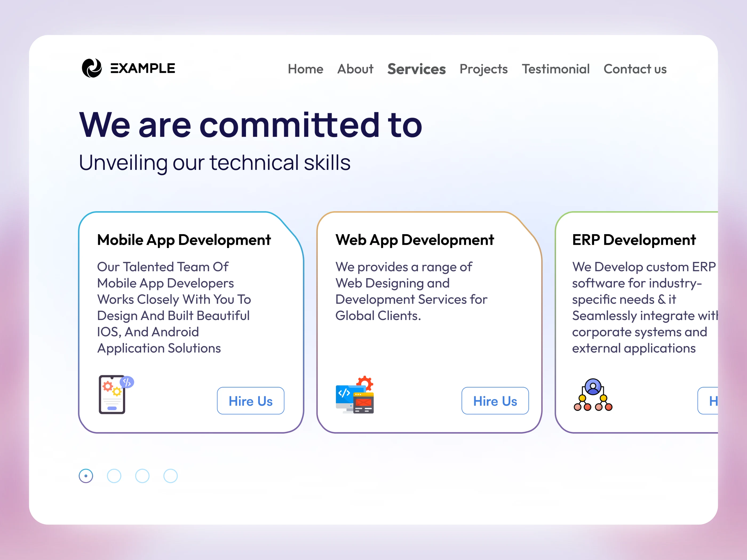Screen dimensions: 747x560
Task: Click the Web App Development card title
Action: pos(414,240)
